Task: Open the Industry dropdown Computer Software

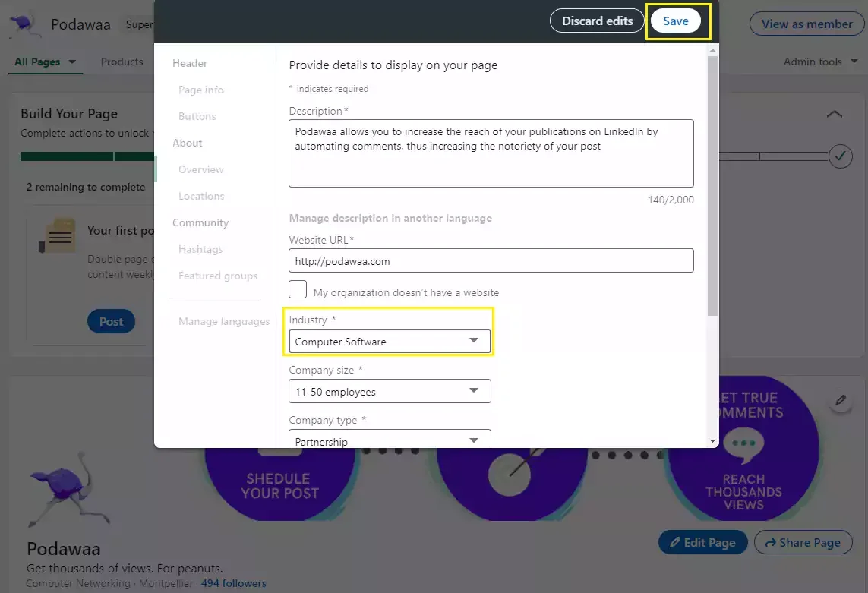Action: pos(389,342)
